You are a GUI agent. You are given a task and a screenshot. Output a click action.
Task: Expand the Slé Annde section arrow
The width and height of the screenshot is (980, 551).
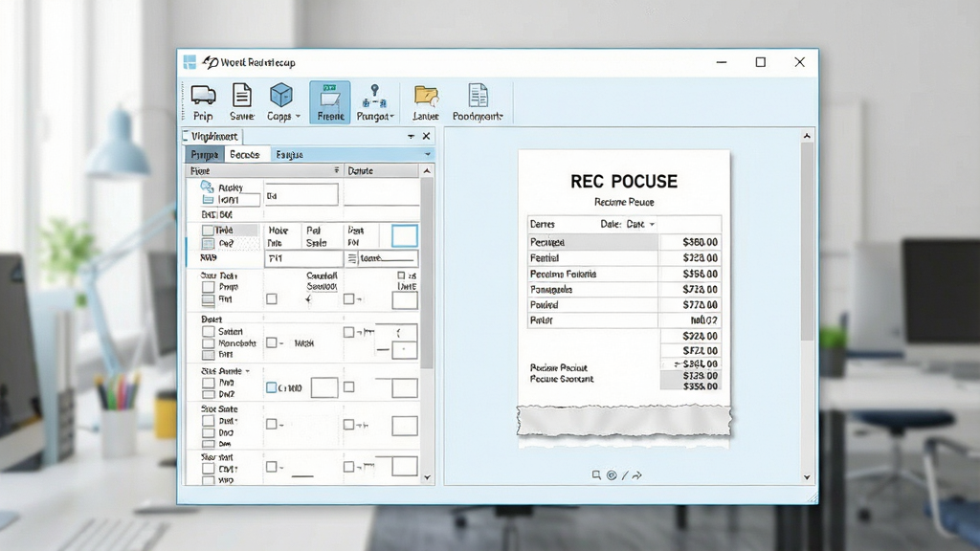pyautogui.click(x=248, y=371)
